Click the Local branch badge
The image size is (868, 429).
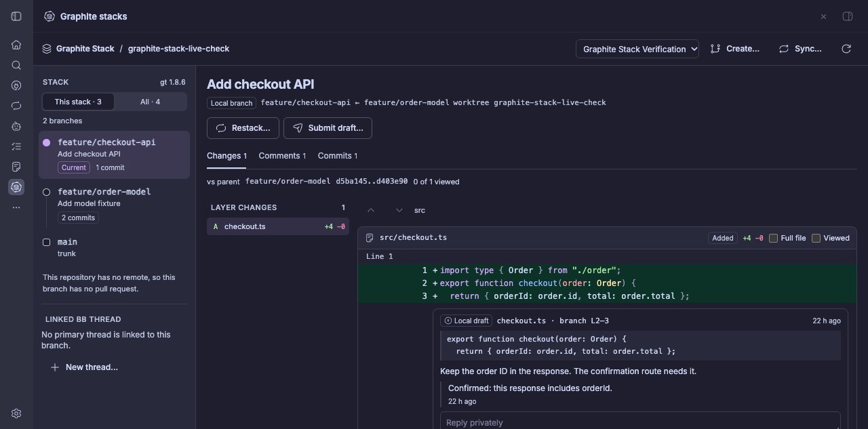pos(232,103)
